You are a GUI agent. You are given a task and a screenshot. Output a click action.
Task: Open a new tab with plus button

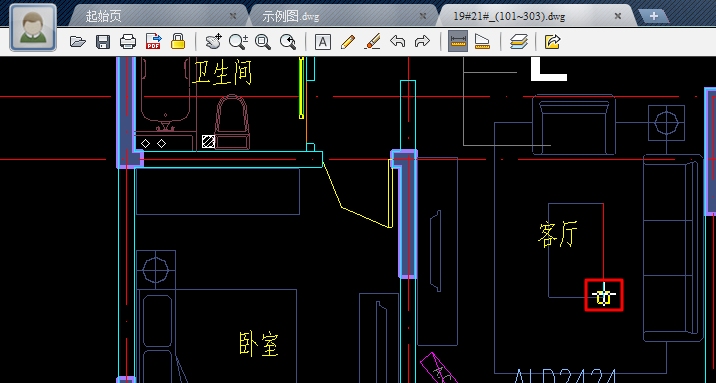coord(653,16)
